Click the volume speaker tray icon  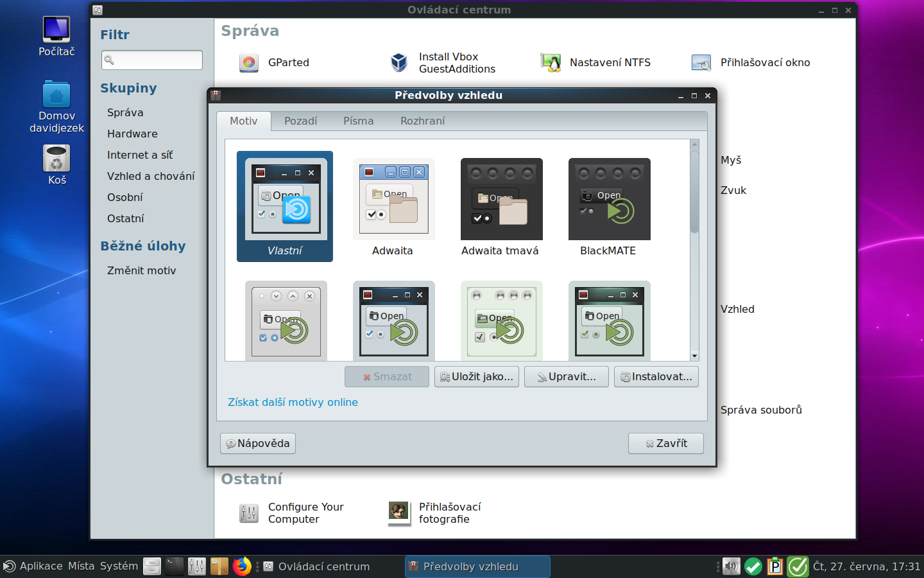[731, 566]
